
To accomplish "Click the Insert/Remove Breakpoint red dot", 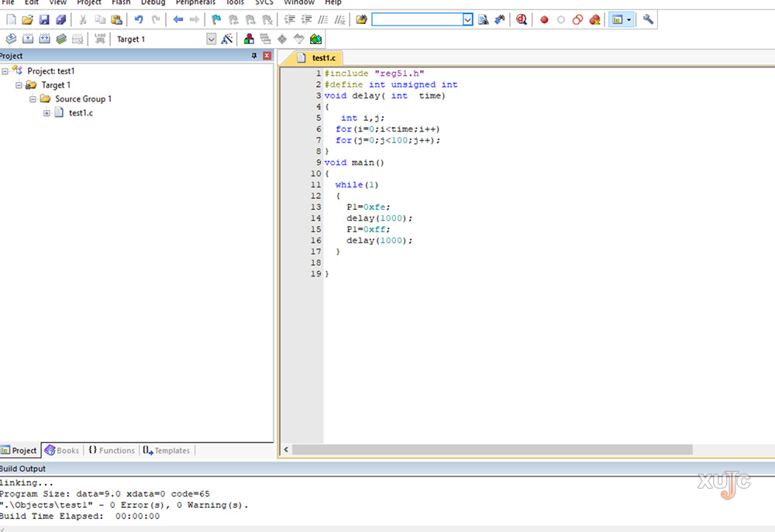I will 544,19.
